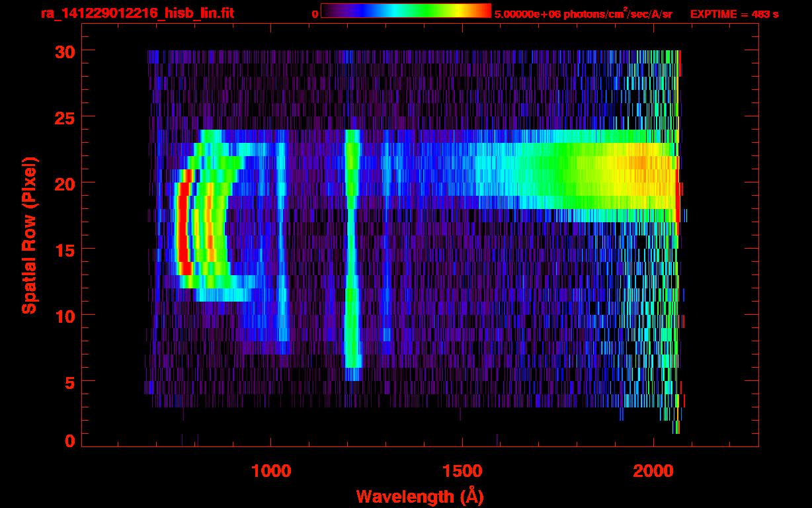Click the 2000 wavelength tick label

pos(653,470)
